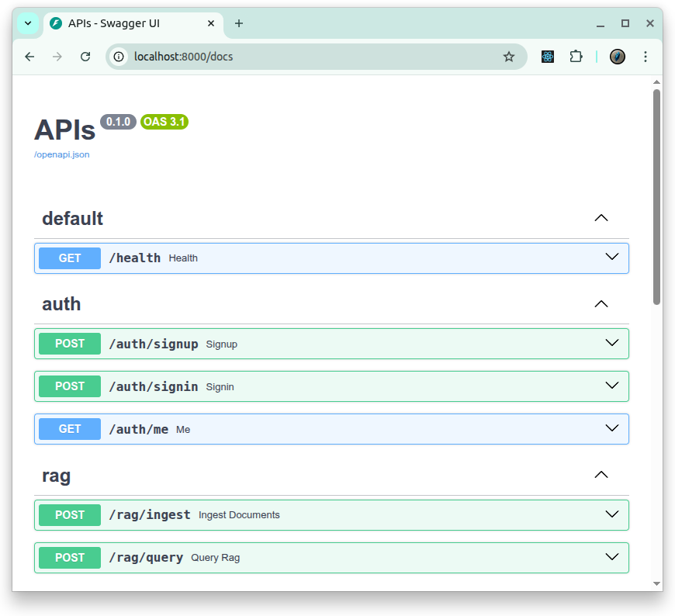Bookmark this page with star icon
Screen dimensions: 675x616
click(509, 57)
